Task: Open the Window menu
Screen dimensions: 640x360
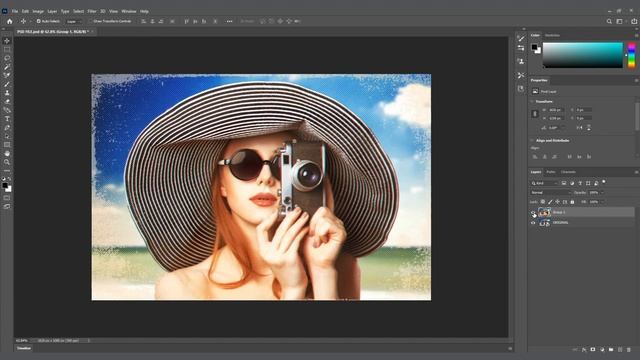Action: tap(129, 11)
